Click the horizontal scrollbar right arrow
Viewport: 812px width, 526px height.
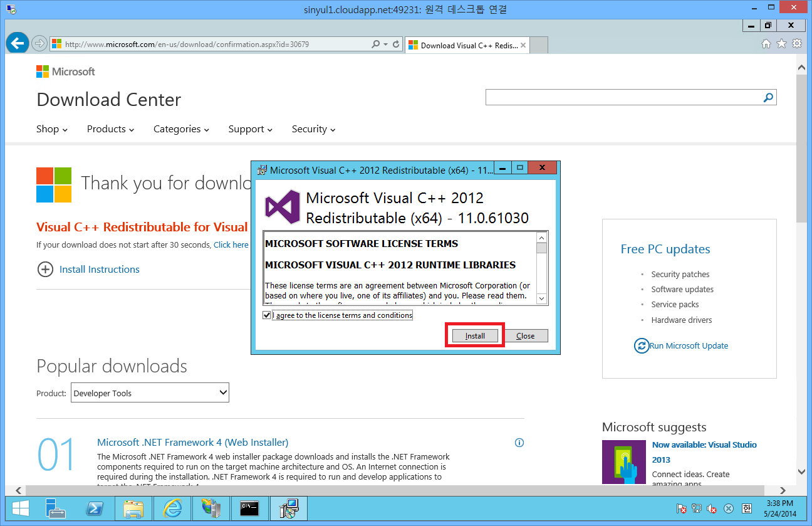[x=783, y=490]
